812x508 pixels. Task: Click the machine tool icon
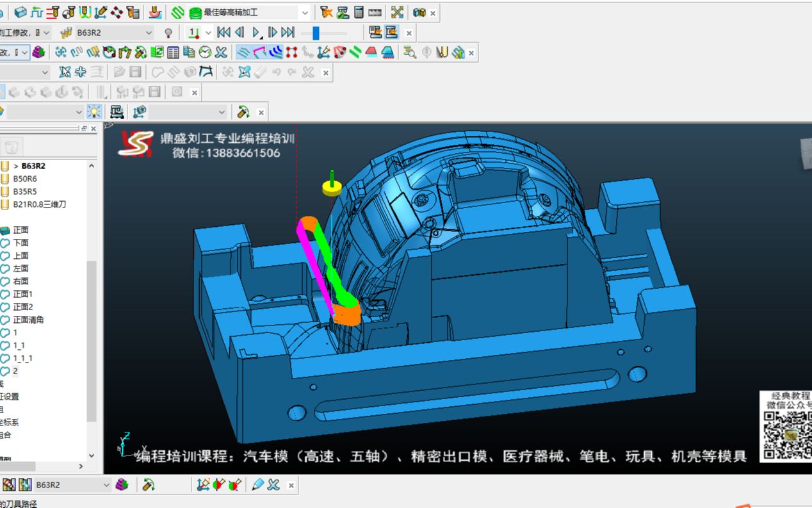pos(118,112)
